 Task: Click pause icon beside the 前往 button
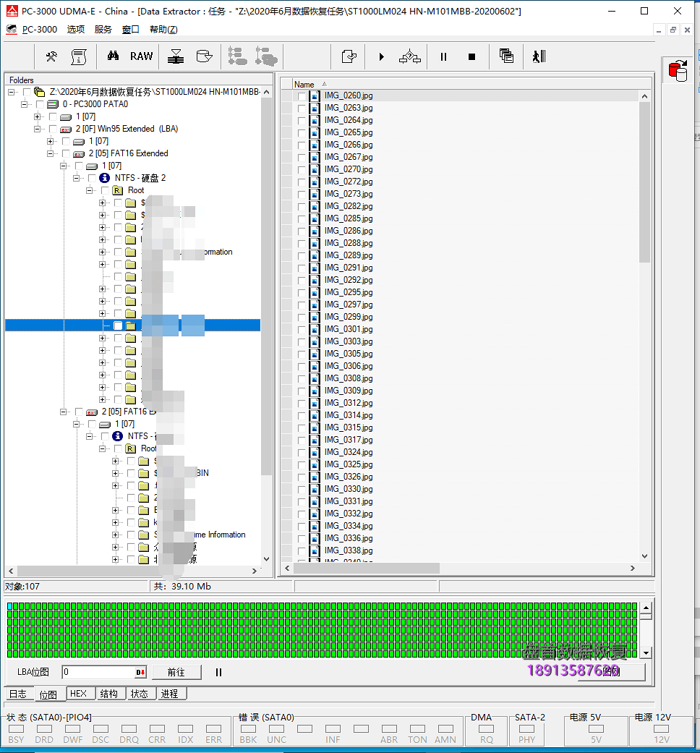pyautogui.click(x=218, y=672)
